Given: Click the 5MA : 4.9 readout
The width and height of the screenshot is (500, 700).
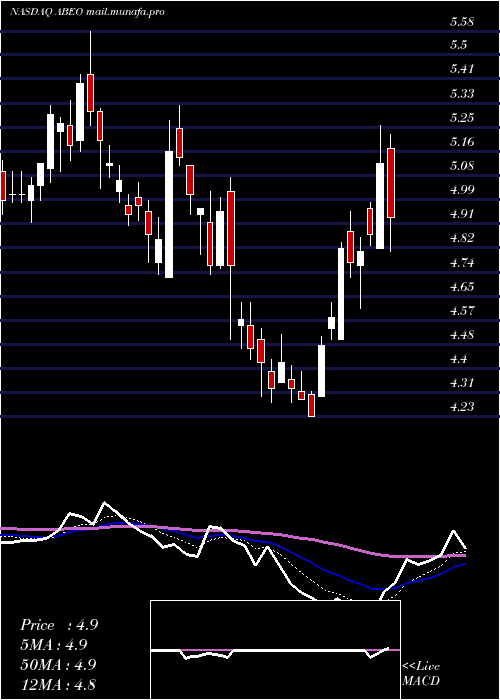Looking at the screenshot, I should pos(54,645).
